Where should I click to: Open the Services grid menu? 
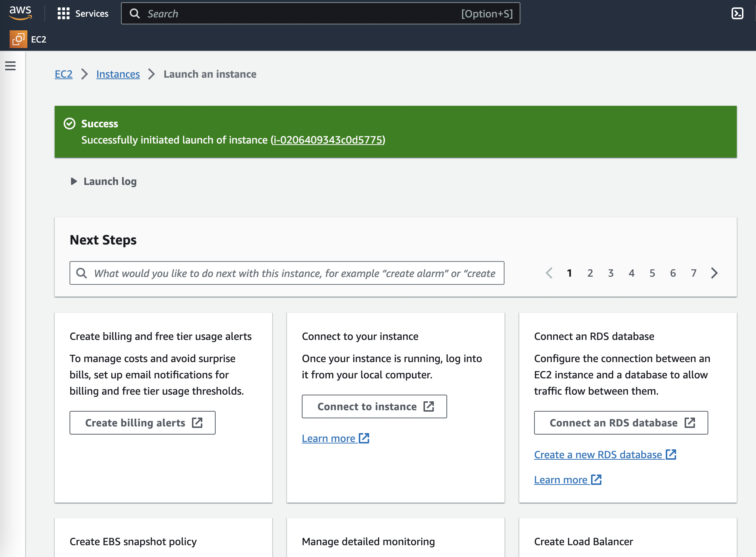click(x=63, y=14)
